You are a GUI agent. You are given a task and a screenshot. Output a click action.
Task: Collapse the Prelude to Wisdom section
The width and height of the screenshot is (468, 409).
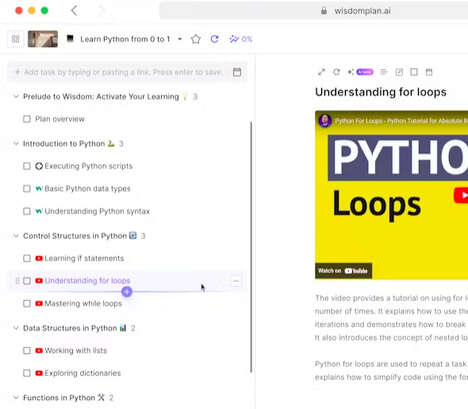[16, 97]
